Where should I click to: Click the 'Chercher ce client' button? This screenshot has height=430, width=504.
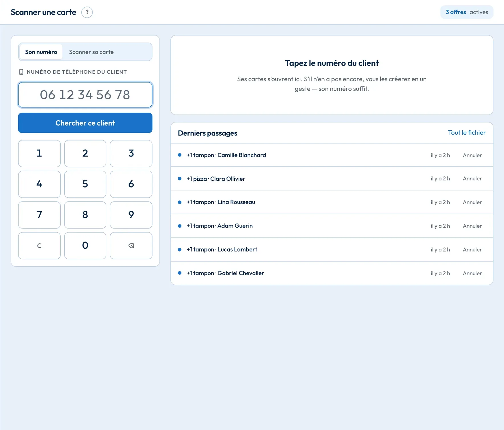(85, 123)
